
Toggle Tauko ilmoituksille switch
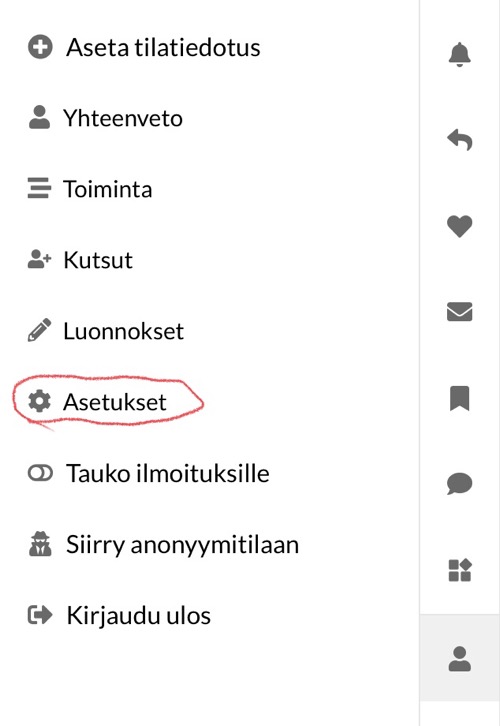(40, 473)
